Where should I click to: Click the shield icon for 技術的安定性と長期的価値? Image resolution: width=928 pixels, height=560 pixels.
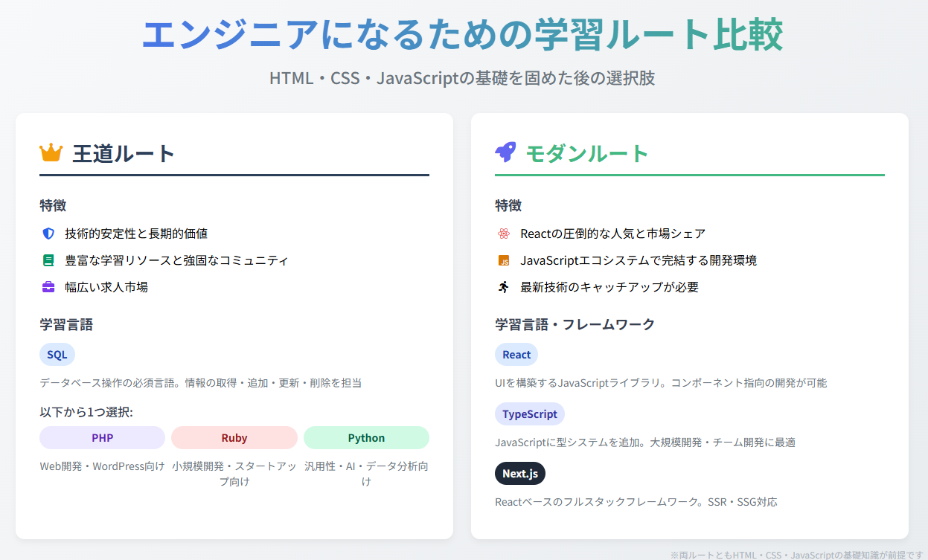click(48, 234)
